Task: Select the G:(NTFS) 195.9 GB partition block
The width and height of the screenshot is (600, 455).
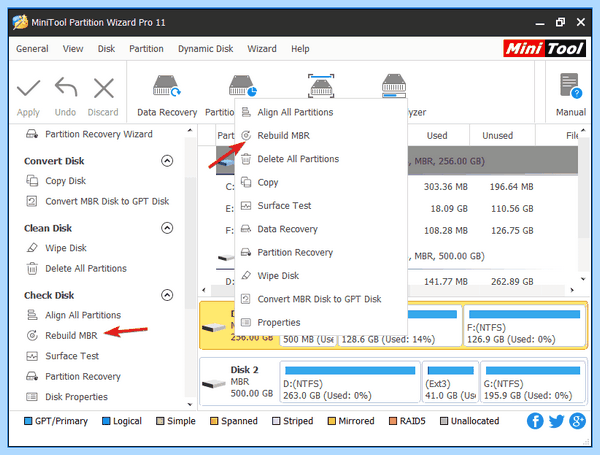Action: [533, 382]
